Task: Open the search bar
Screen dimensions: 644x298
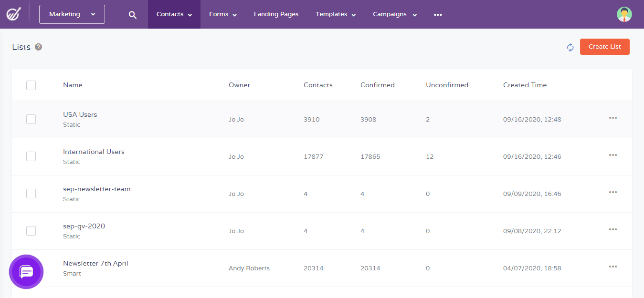Action: pyautogui.click(x=132, y=14)
